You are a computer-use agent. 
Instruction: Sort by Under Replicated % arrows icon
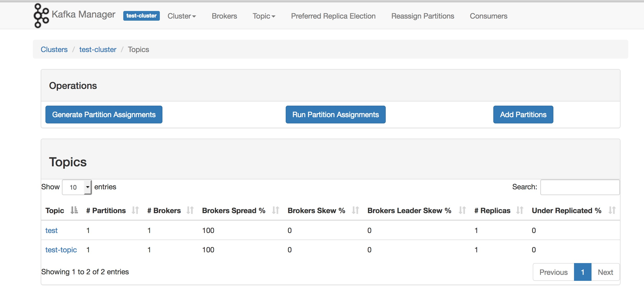click(x=612, y=210)
